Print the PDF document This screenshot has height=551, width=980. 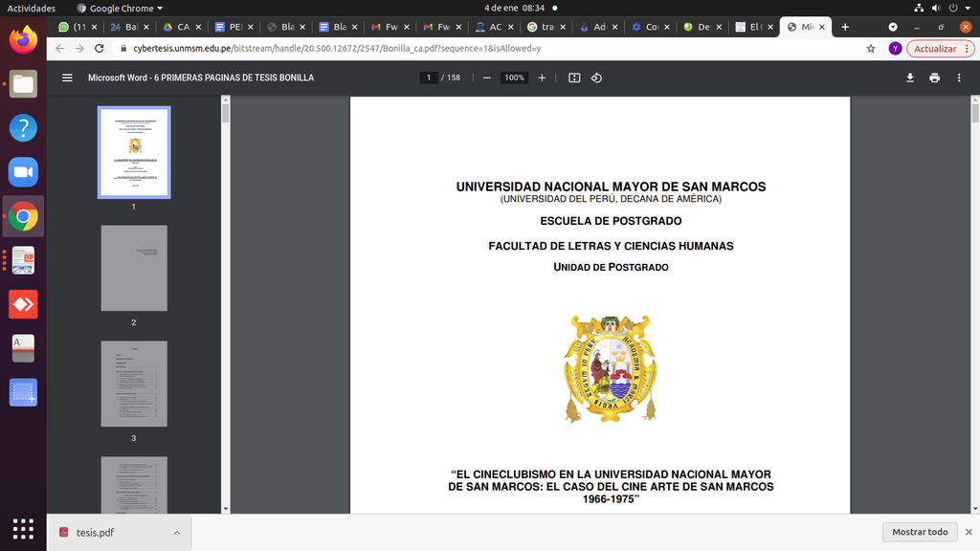934,77
